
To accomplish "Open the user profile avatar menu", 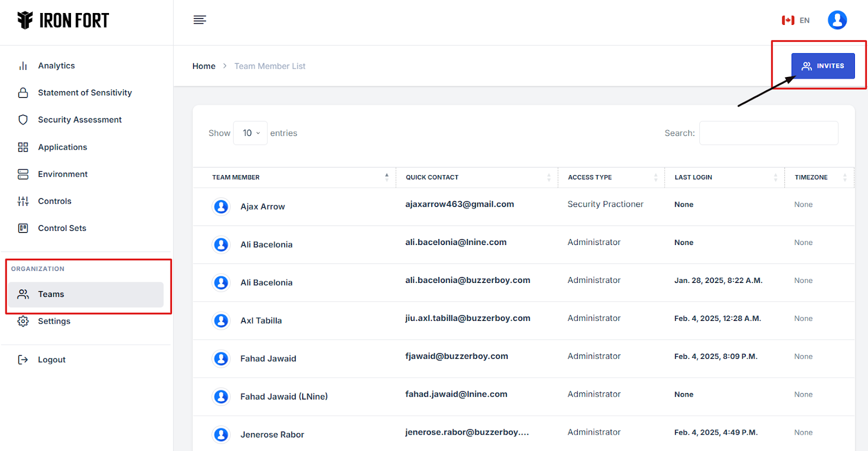I will (837, 20).
